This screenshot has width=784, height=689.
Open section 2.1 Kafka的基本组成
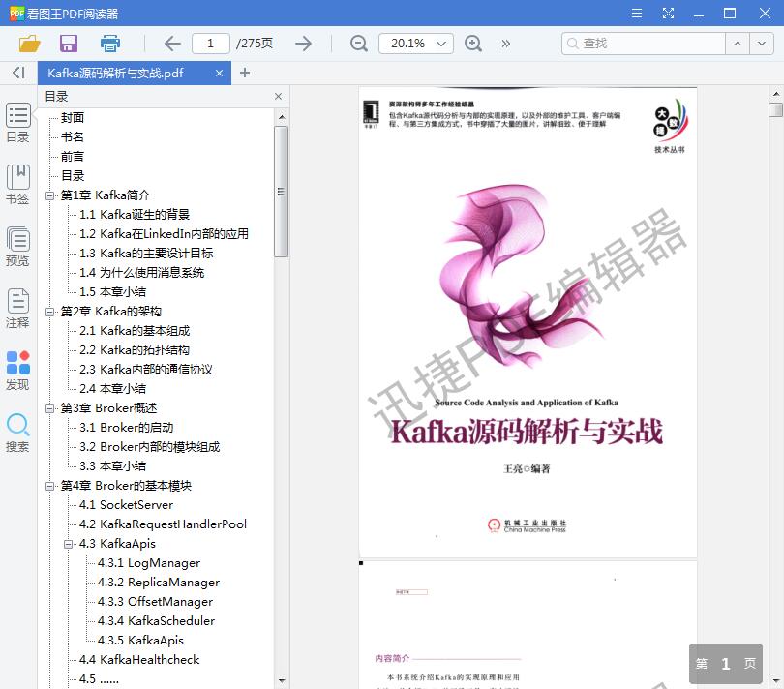coord(135,331)
